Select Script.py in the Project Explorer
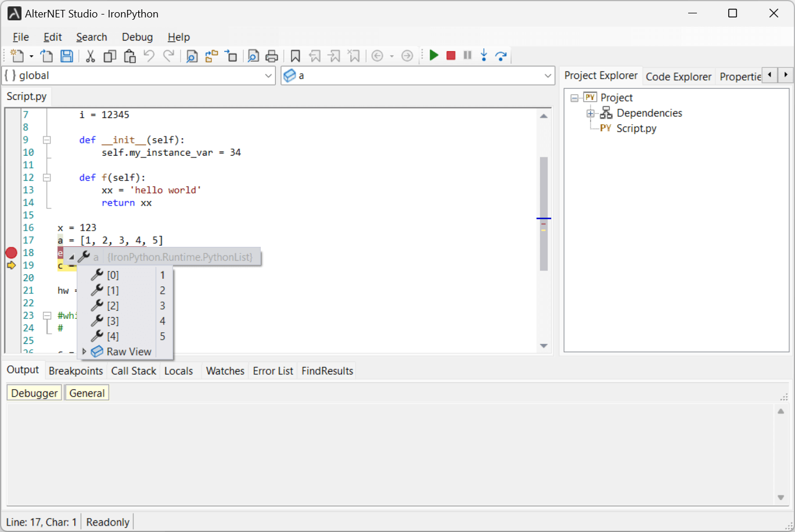The image size is (795, 532). click(x=636, y=128)
